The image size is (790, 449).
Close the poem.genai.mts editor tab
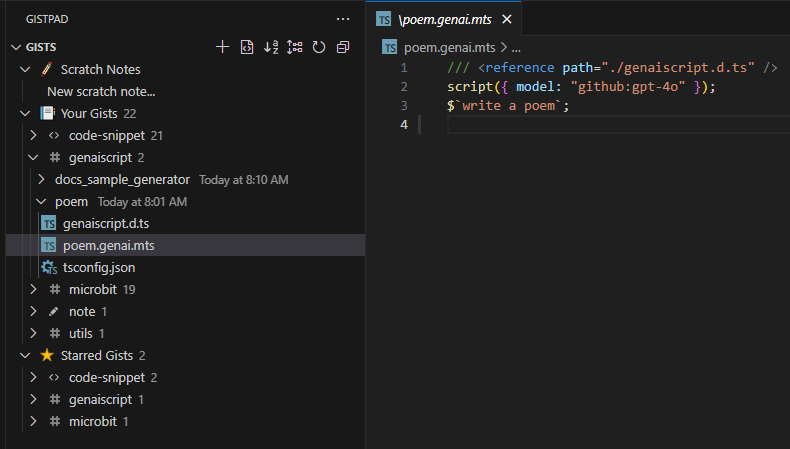(x=506, y=19)
